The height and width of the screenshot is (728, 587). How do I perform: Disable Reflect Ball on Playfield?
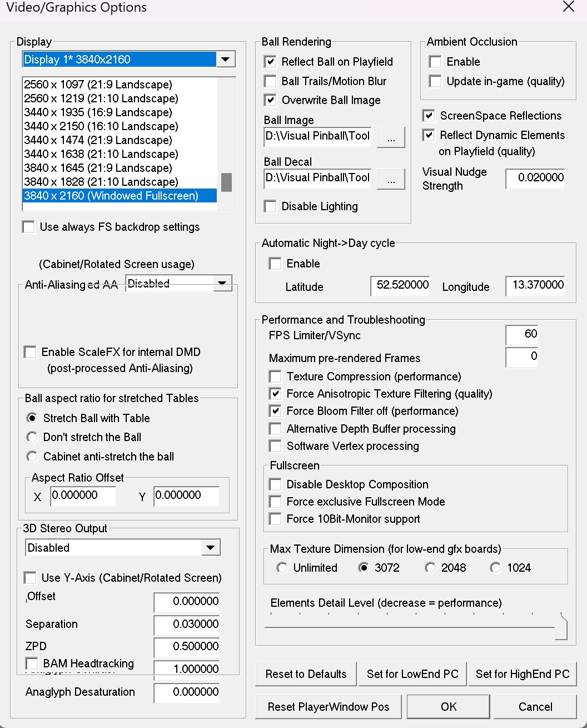coord(270,62)
